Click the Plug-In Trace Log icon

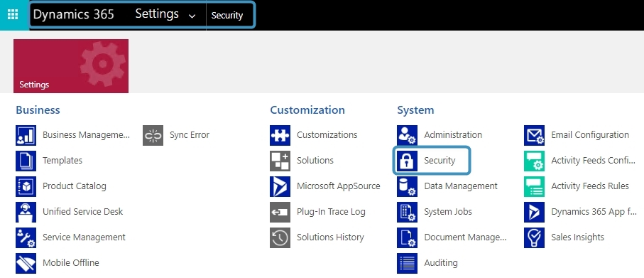280,212
